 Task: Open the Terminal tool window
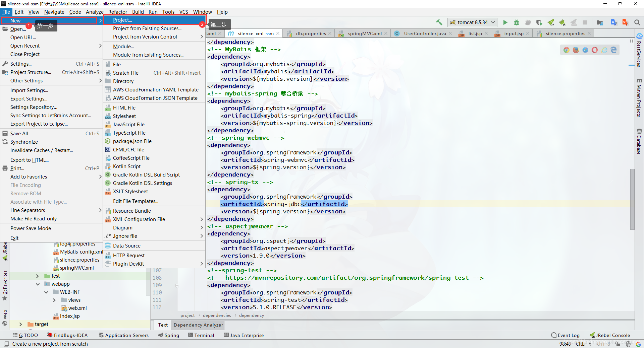point(201,335)
